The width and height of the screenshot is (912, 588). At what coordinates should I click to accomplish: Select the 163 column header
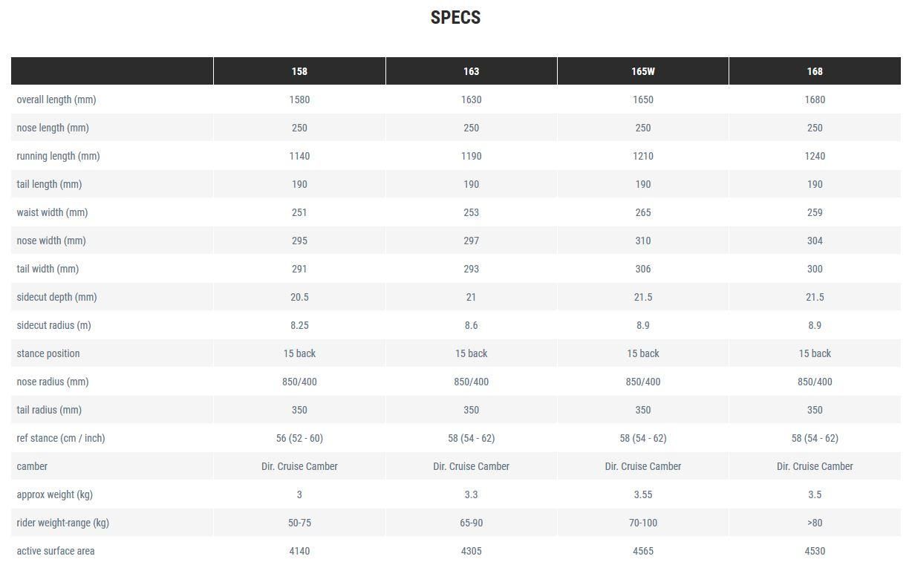[471, 71]
